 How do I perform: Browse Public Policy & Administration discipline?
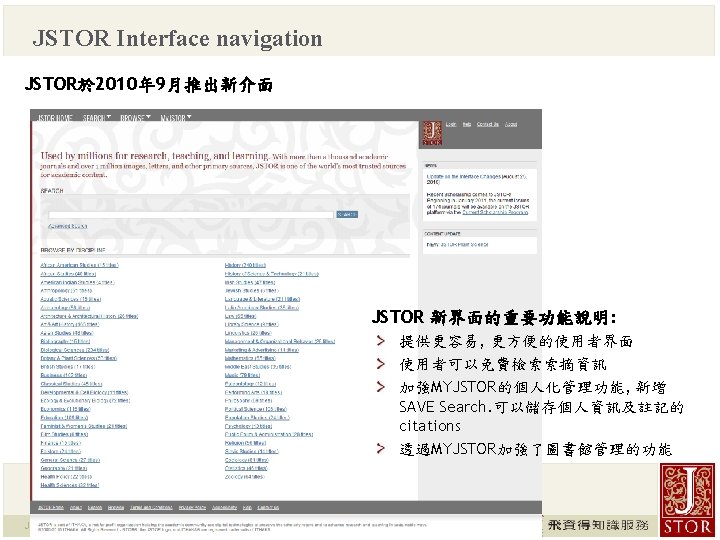click(x=269, y=434)
